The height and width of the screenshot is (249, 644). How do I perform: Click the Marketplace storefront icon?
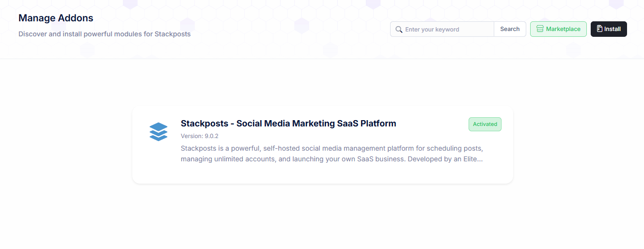[x=540, y=29]
